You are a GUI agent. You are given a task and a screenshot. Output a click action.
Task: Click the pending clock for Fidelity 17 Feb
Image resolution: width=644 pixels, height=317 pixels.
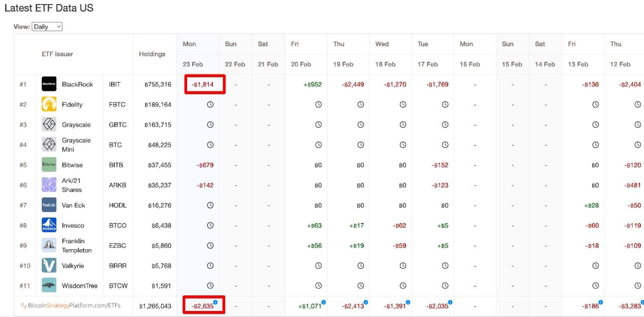tap(445, 104)
